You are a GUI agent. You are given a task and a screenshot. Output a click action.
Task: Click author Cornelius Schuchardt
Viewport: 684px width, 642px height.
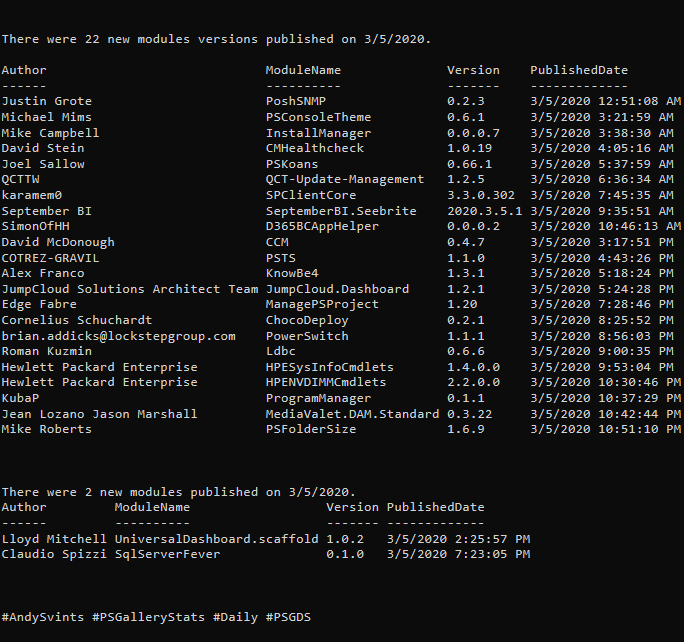click(77, 321)
